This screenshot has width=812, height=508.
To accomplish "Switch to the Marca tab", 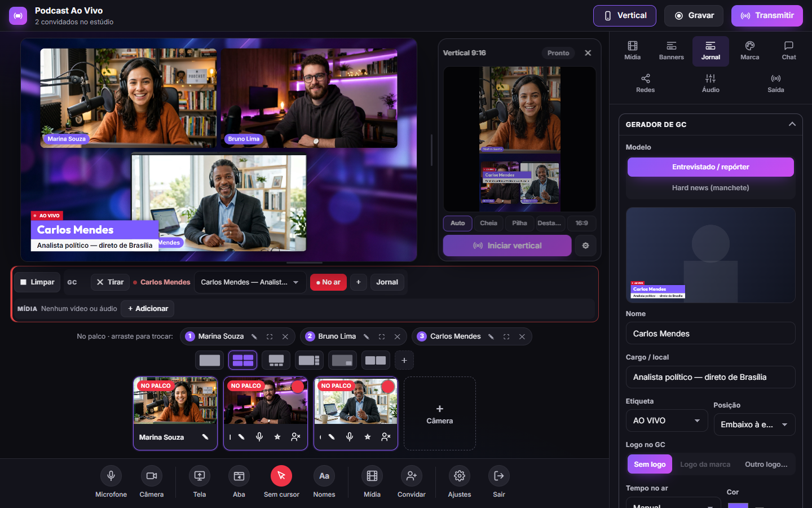I will click(x=749, y=51).
